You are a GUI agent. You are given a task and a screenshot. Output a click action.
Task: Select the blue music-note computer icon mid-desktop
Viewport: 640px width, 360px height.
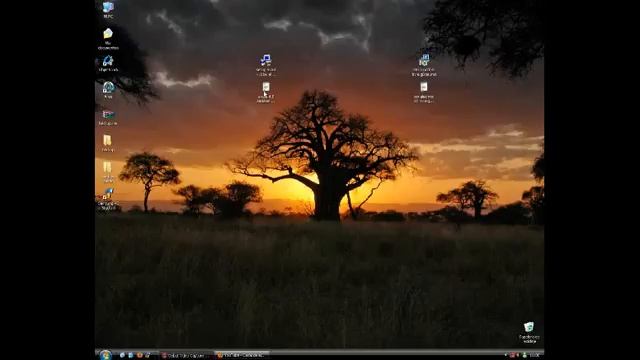[x=266, y=65]
